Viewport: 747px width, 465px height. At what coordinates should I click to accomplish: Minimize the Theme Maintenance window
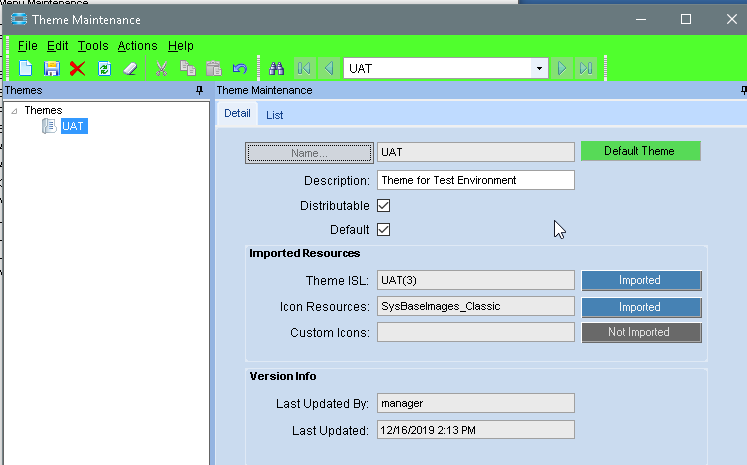click(641, 19)
